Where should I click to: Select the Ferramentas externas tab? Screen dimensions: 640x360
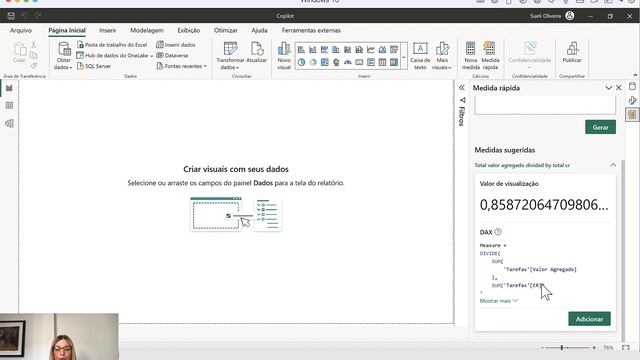point(311,30)
